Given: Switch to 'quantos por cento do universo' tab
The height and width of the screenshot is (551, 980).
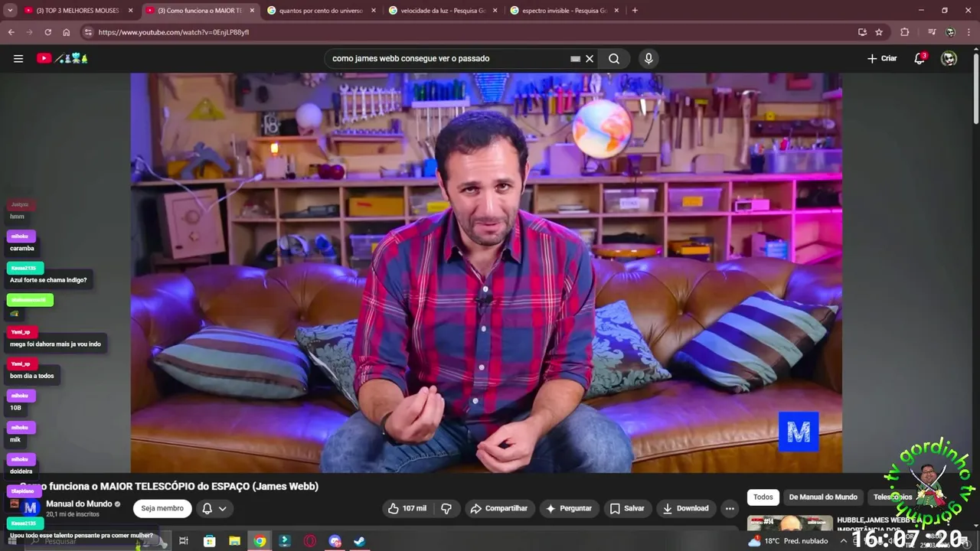Looking at the screenshot, I should pos(320,11).
